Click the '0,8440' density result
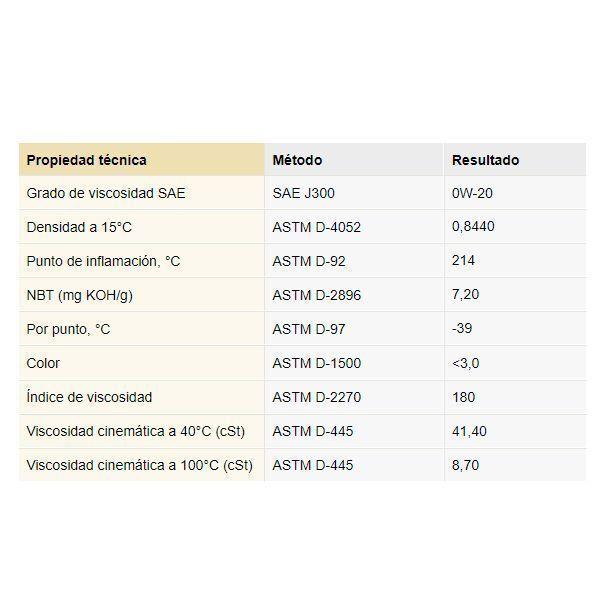600x600 pixels. point(473,227)
